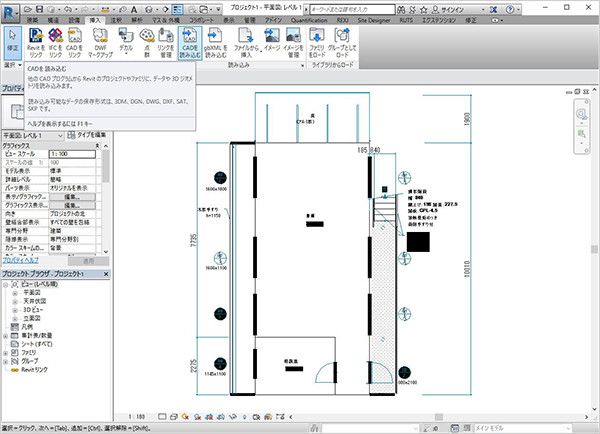
Task: Click the horizontal scrollbar thumb below drawing
Action: point(439,417)
